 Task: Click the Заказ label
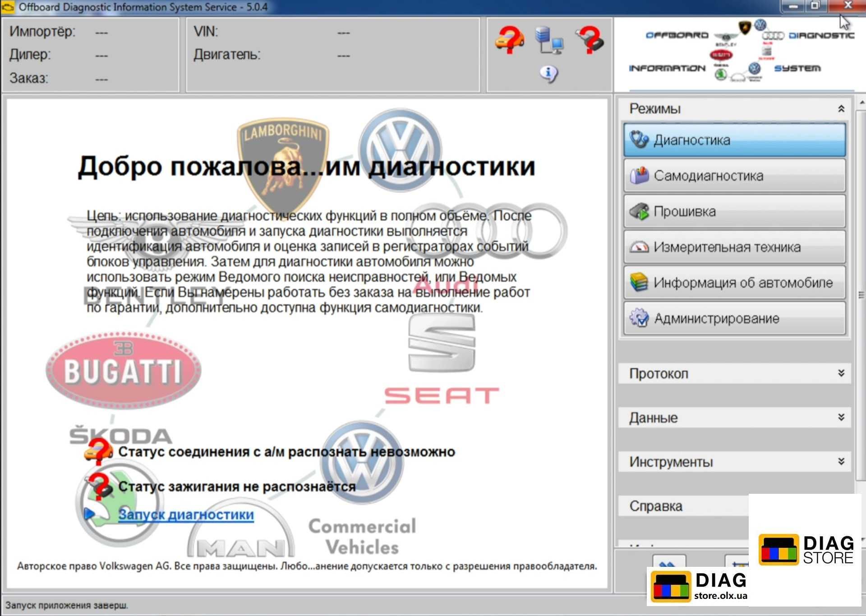tap(29, 78)
